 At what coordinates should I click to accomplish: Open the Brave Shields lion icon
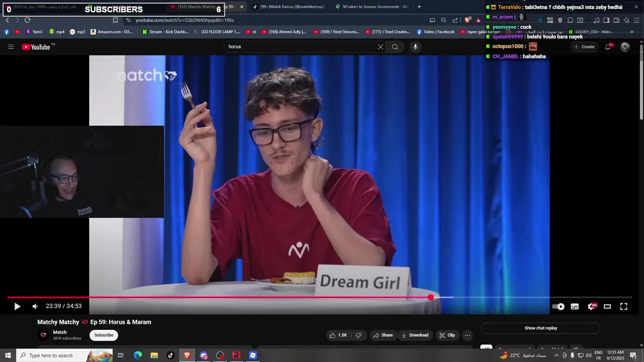click(x=467, y=20)
